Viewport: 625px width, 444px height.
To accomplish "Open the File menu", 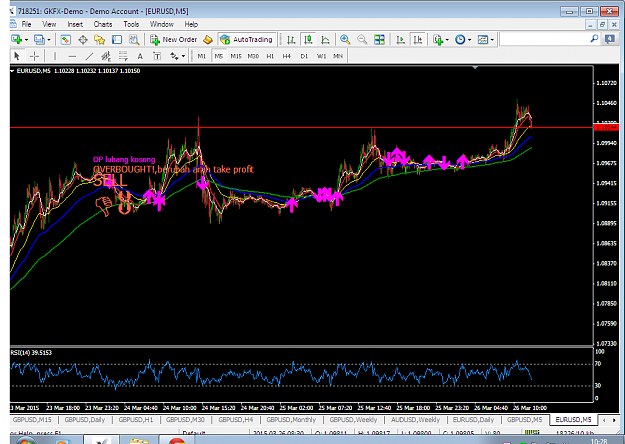I will [x=26, y=24].
